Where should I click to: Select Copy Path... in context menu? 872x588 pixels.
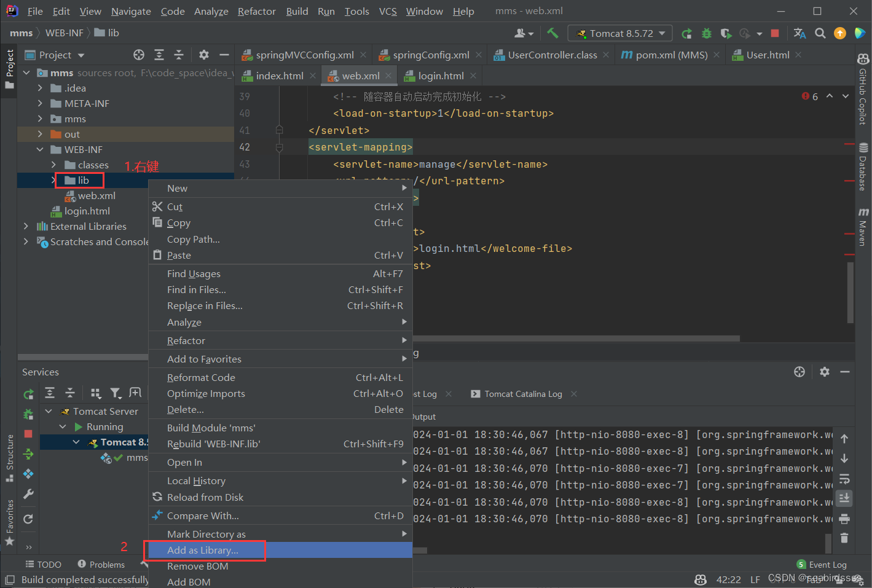click(x=280, y=239)
